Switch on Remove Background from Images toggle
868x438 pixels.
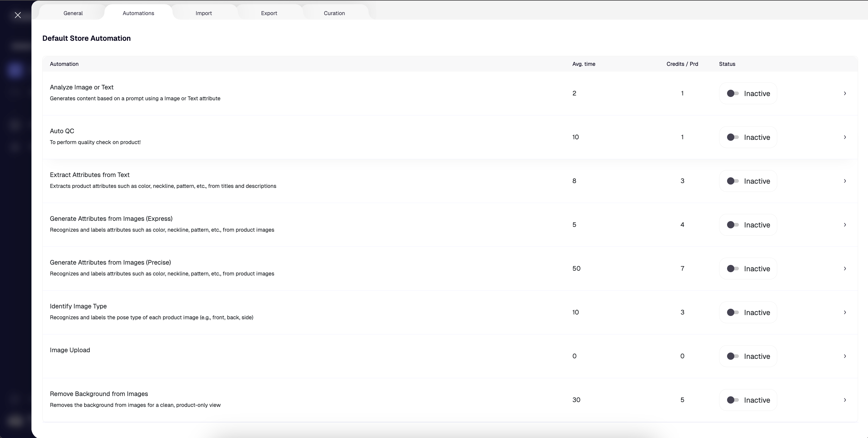tap(733, 400)
